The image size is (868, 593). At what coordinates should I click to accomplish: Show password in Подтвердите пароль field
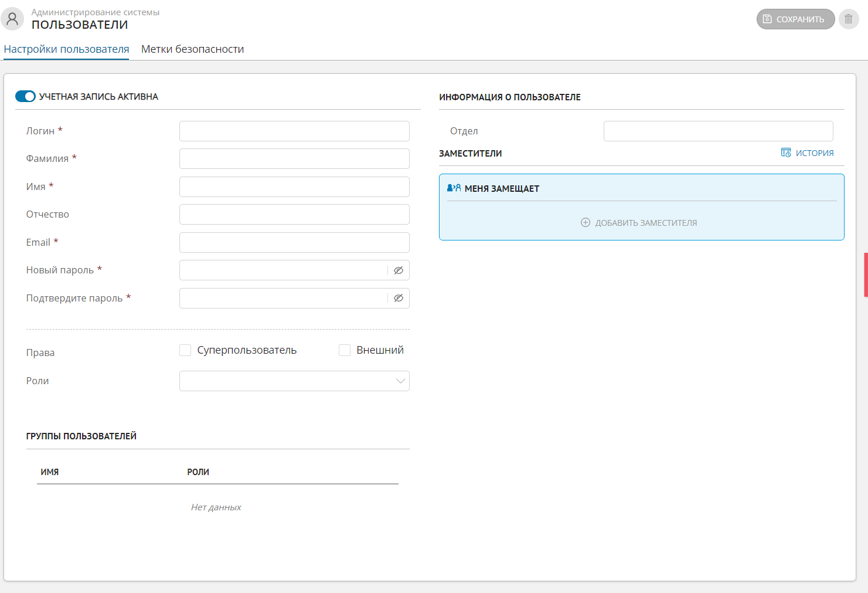399,298
